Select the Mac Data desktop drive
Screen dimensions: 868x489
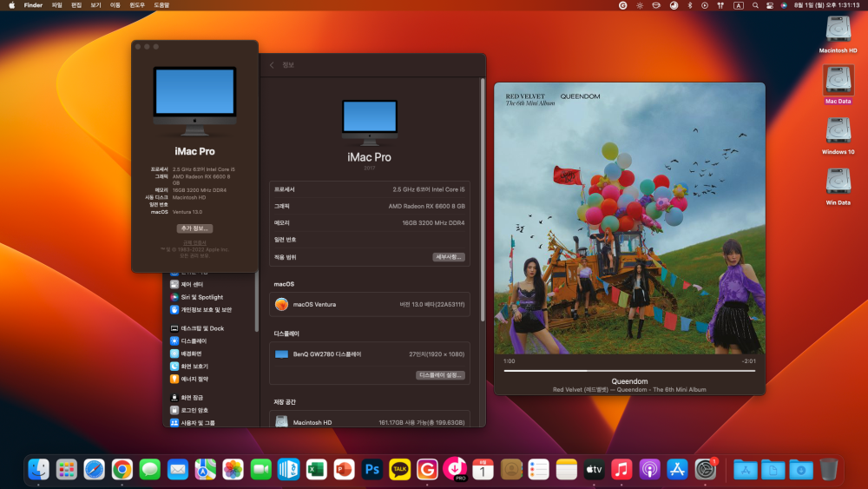(x=838, y=85)
